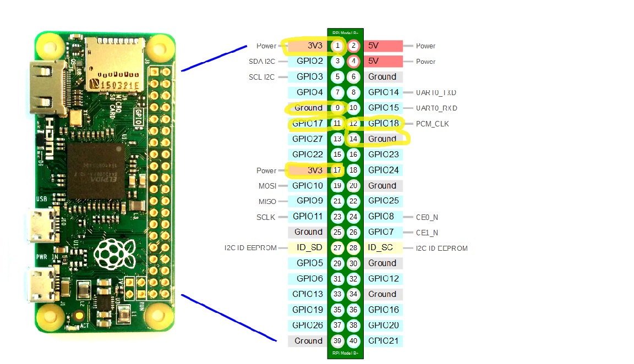The height and width of the screenshot is (364, 634).
Task: Click the Ground label beside pin 39
Action: tap(307, 340)
